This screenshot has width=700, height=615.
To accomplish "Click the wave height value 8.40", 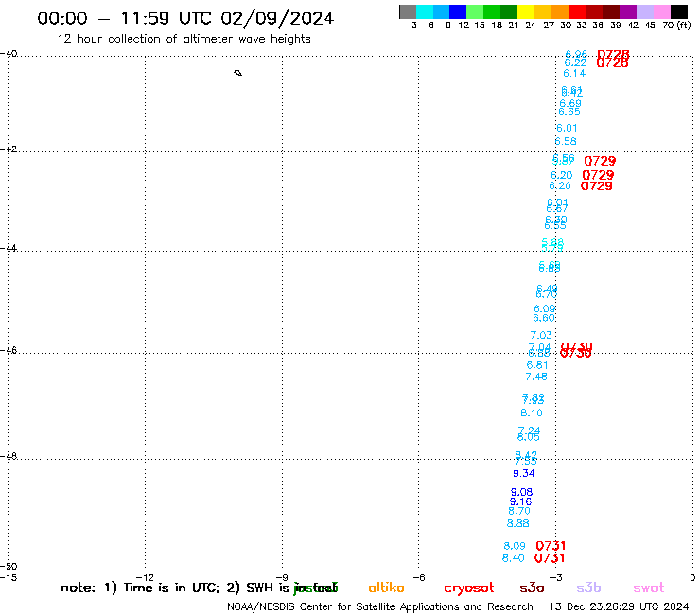I will pyautogui.click(x=514, y=558).
